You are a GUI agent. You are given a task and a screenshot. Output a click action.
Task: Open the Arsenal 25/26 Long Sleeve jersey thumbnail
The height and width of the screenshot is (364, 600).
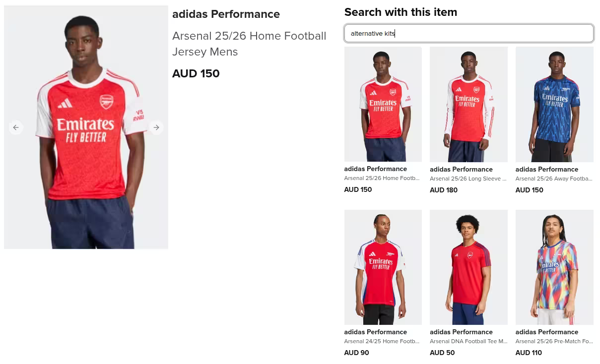pos(468,104)
